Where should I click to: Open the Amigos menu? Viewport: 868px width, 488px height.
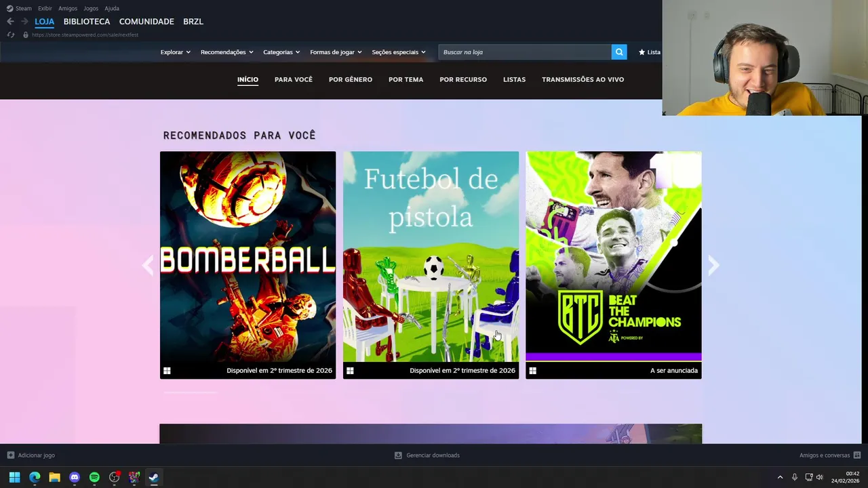point(68,9)
